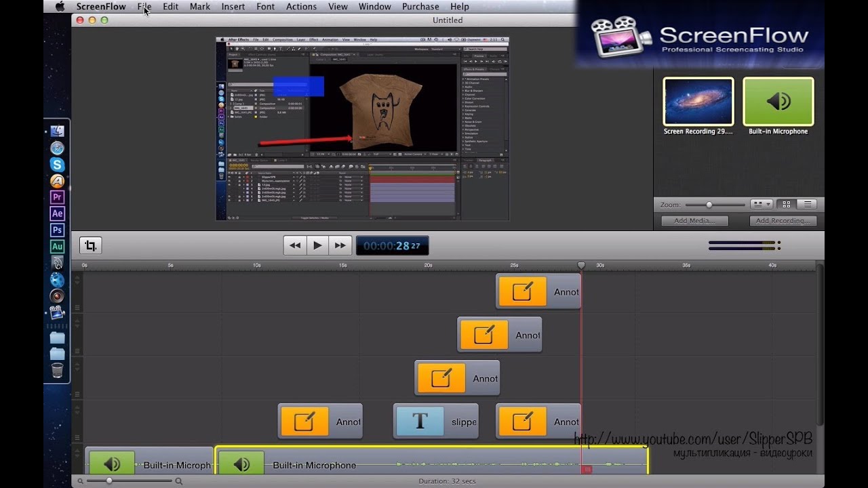Click the timeline zoom-in magnifier icon
868x488 pixels.
179,481
